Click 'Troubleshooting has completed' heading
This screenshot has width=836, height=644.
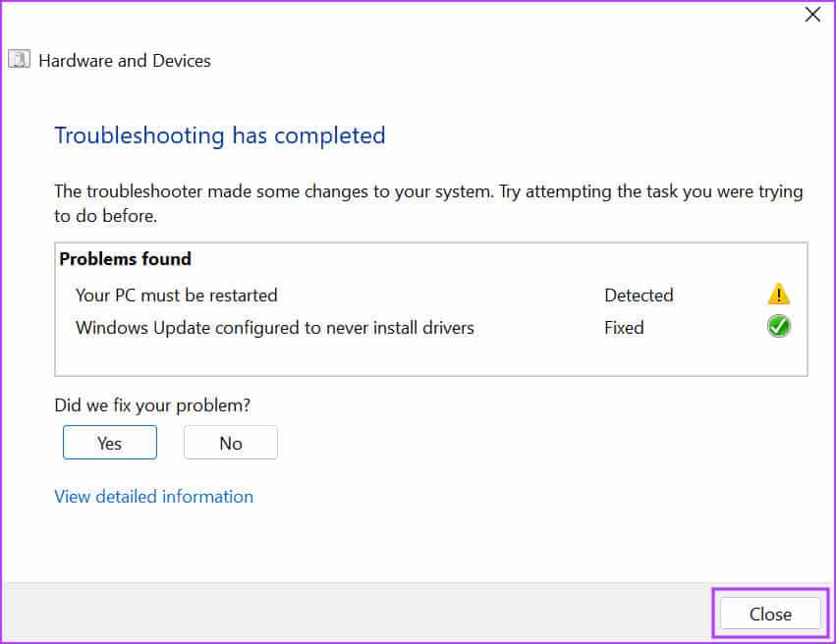pyautogui.click(x=220, y=135)
